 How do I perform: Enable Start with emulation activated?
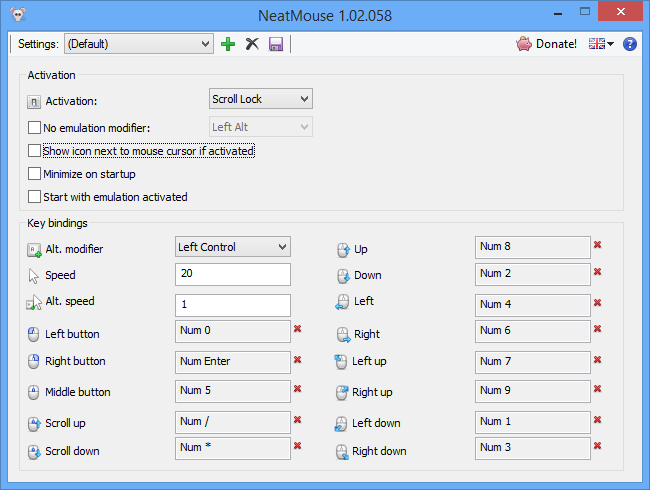click(34, 196)
